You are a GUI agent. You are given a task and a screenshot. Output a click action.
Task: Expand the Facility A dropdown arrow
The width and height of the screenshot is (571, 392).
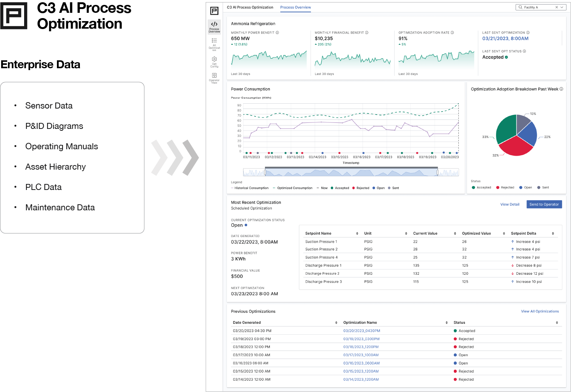pos(562,7)
